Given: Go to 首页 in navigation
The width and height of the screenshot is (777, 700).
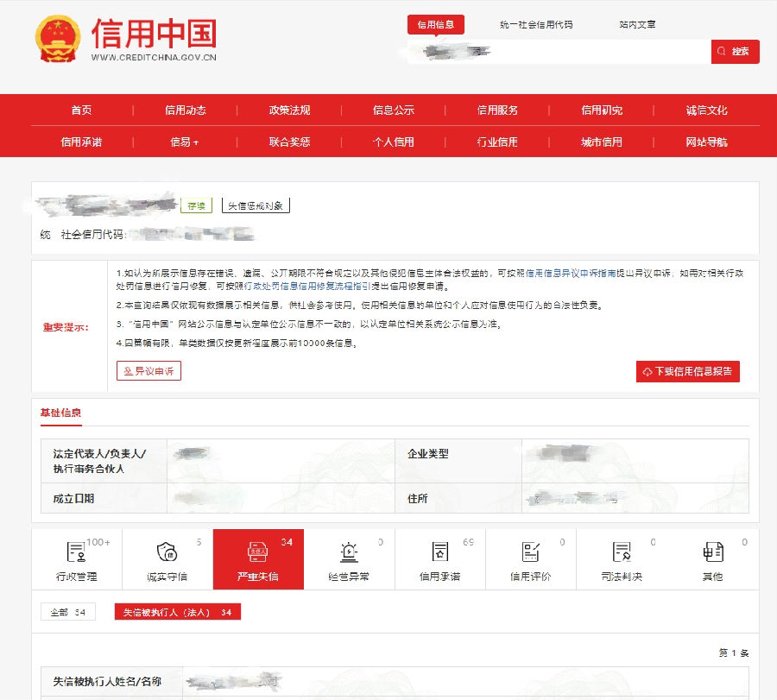Looking at the screenshot, I should pos(81,110).
